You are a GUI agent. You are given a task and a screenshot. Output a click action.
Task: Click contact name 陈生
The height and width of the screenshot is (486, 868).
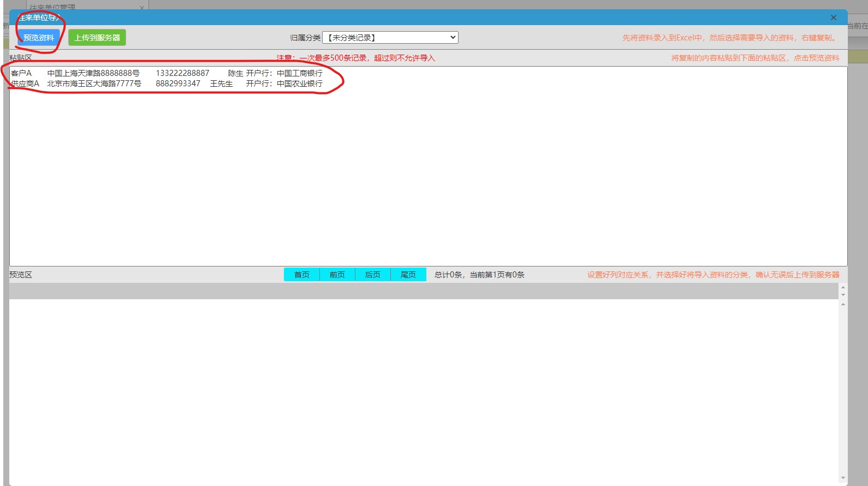[x=236, y=73]
